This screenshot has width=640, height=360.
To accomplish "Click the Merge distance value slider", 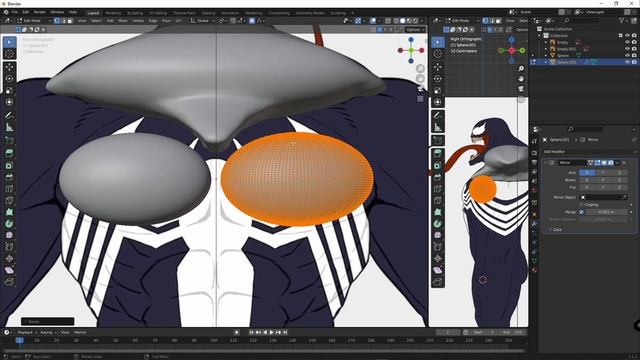I will tap(607, 212).
